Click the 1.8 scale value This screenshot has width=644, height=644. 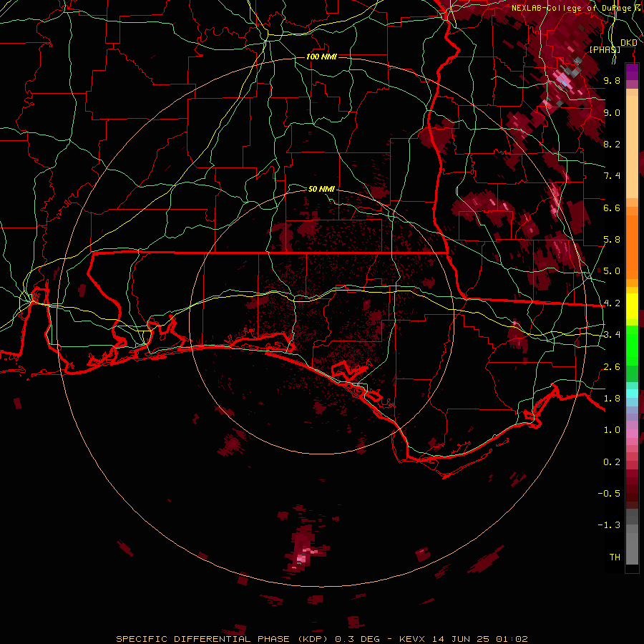[612, 399]
